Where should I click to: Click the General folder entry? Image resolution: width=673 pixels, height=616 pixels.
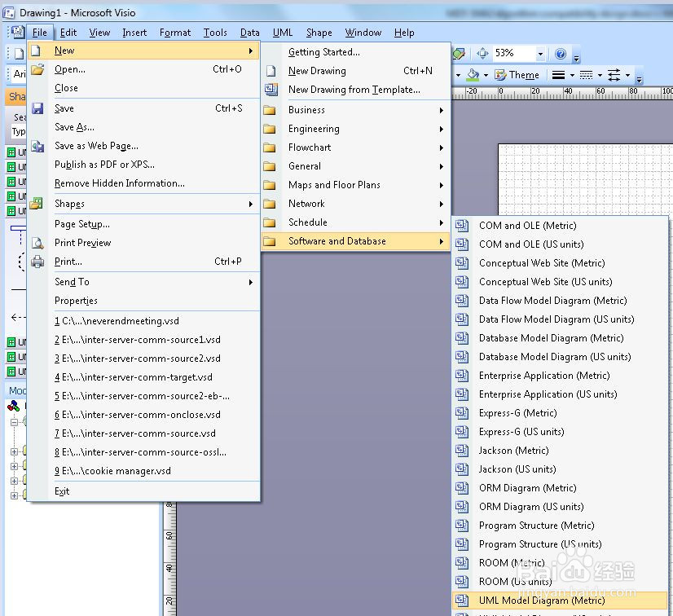(356, 166)
